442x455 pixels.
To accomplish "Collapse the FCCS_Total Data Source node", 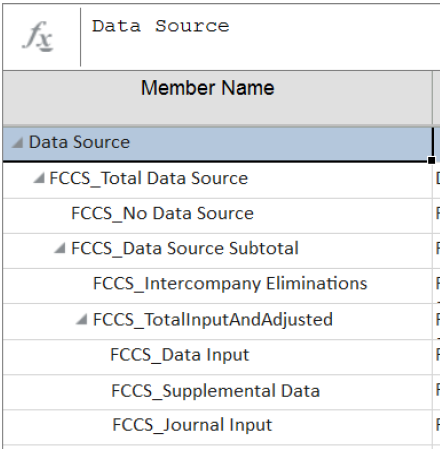I will pyautogui.click(x=39, y=178).
